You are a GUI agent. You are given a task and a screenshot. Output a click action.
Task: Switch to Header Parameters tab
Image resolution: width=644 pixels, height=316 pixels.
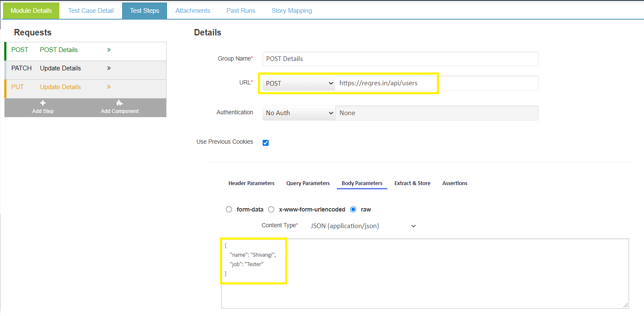click(252, 183)
